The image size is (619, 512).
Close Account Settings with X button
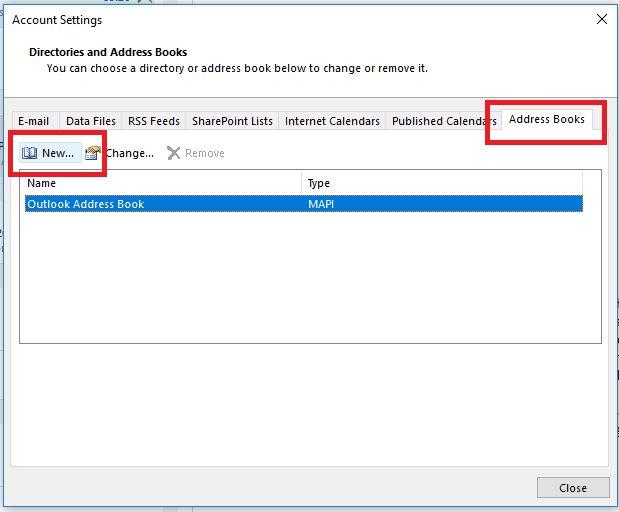point(602,19)
